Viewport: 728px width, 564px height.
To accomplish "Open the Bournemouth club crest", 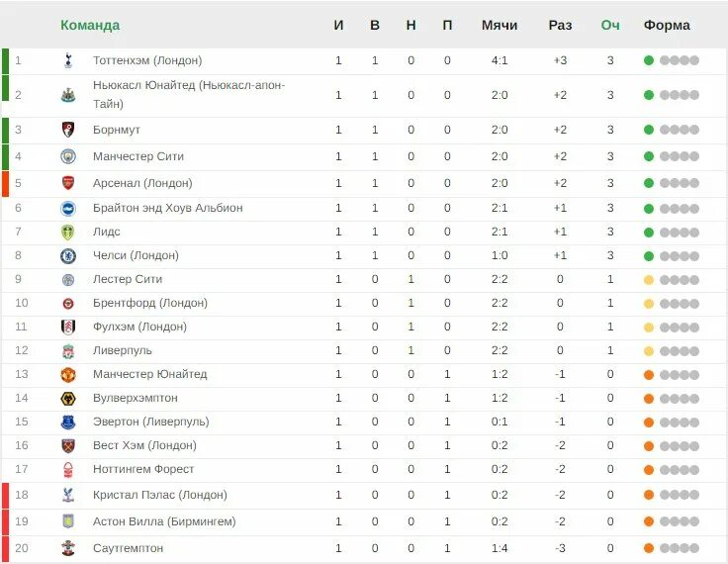I will [68, 130].
